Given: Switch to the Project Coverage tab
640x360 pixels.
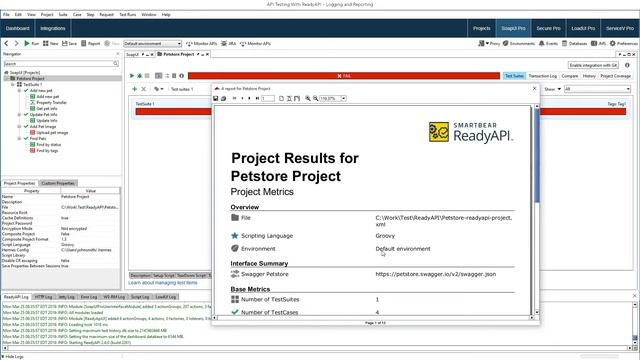Looking at the screenshot, I should [616, 76].
